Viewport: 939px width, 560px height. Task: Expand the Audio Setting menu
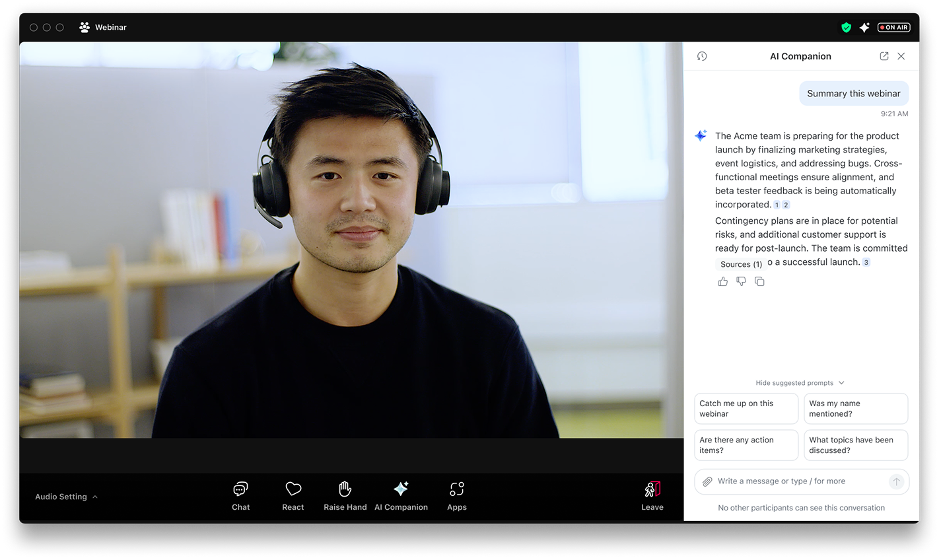pyautogui.click(x=66, y=497)
